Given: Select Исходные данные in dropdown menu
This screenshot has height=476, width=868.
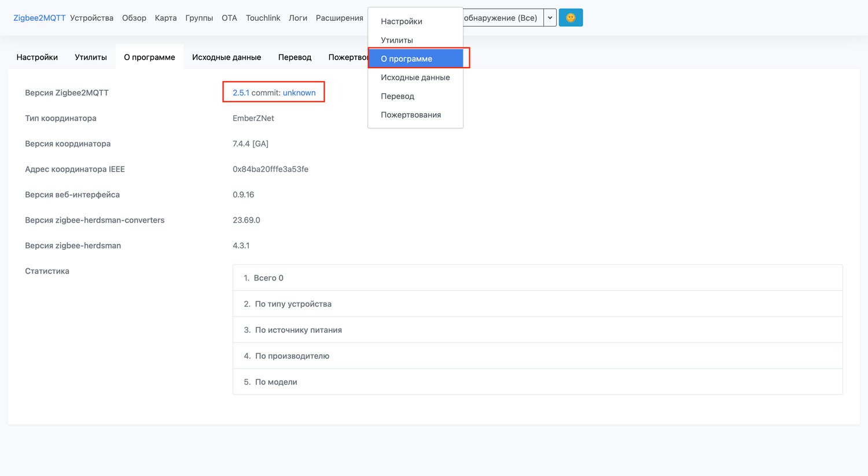Looking at the screenshot, I should [x=415, y=78].
